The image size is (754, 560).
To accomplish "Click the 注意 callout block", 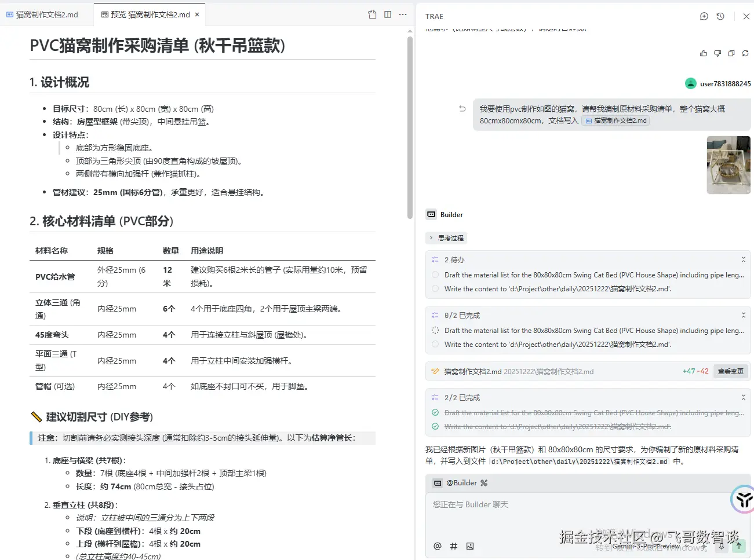I will click(x=203, y=438).
